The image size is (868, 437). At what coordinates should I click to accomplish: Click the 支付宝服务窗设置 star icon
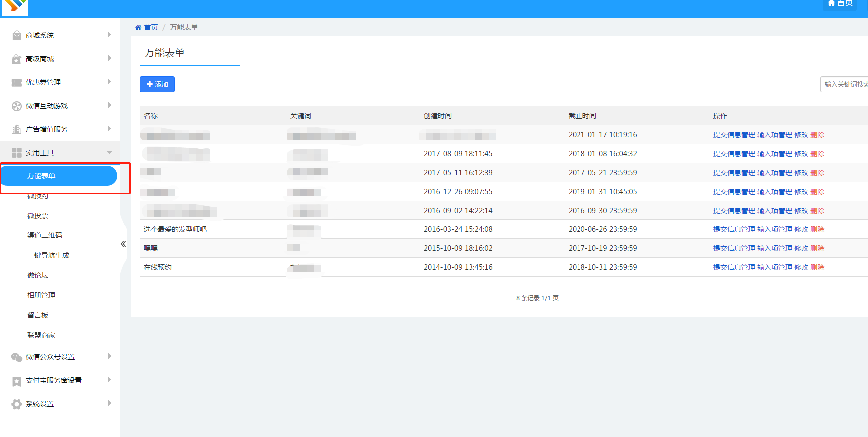coord(17,381)
